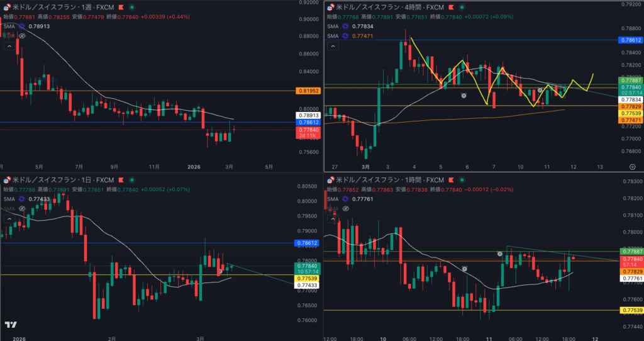This screenshot has height=341, width=644.
Task: Select the 0.81952 orange price label on weekly chart
Action: coord(307,91)
